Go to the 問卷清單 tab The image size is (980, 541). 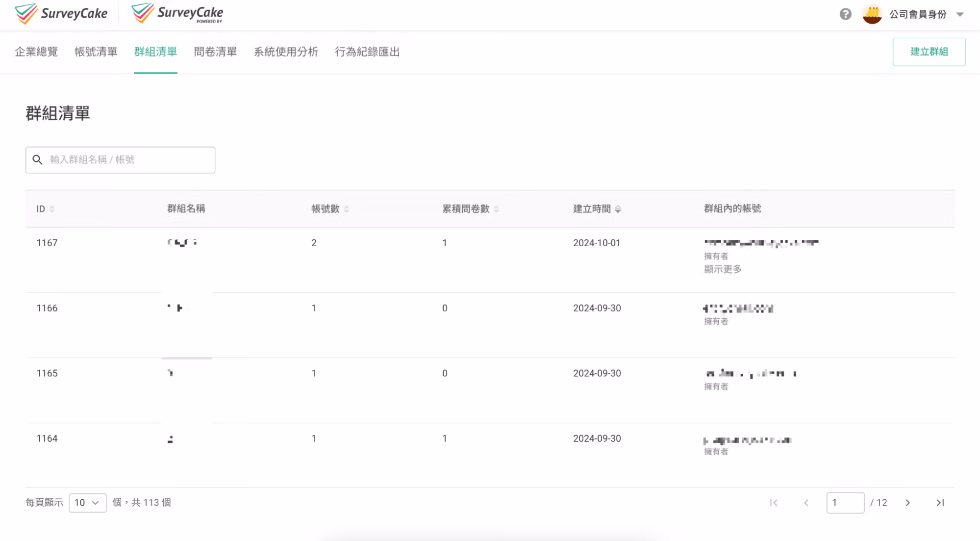click(x=215, y=52)
